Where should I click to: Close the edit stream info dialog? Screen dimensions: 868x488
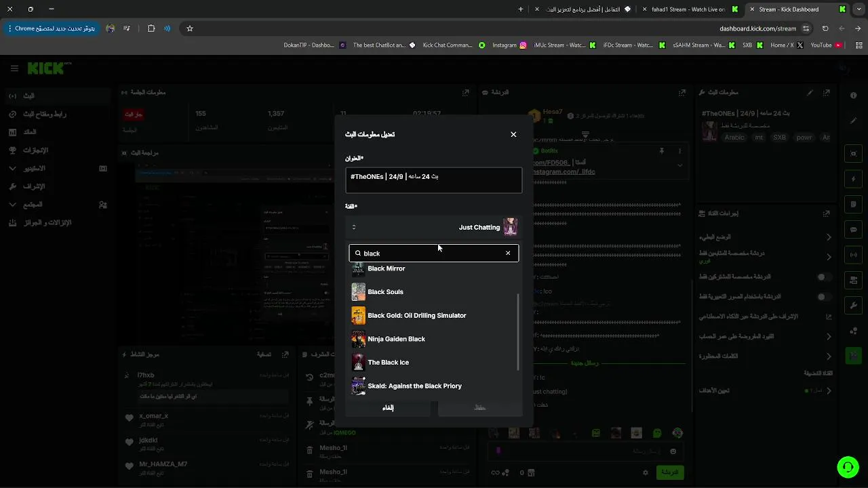tap(513, 134)
